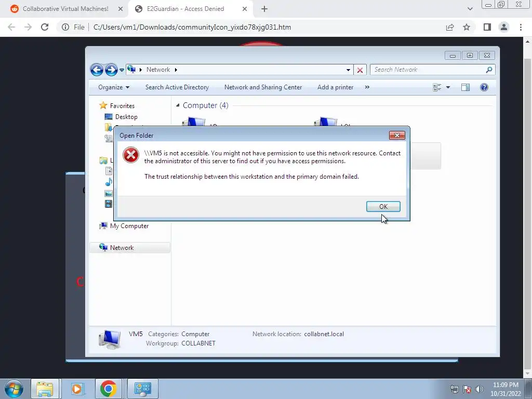
Task: Open Network and Sharing Center
Action: click(x=263, y=87)
